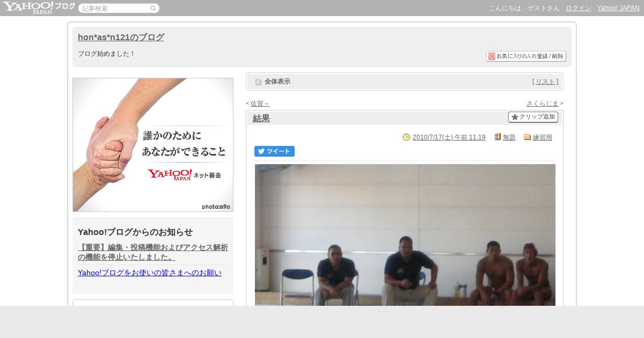The height and width of the screenshot is (338, 644).
Task: Open Yahoo!ブログをお使いの皆さまへのお願い link
Action: (150, 273)
